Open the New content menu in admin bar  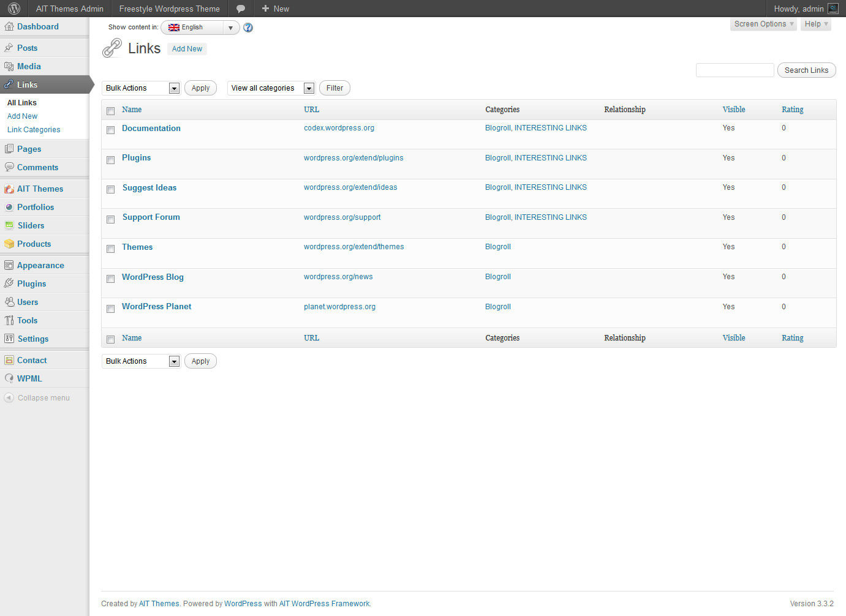click(275, 9)
